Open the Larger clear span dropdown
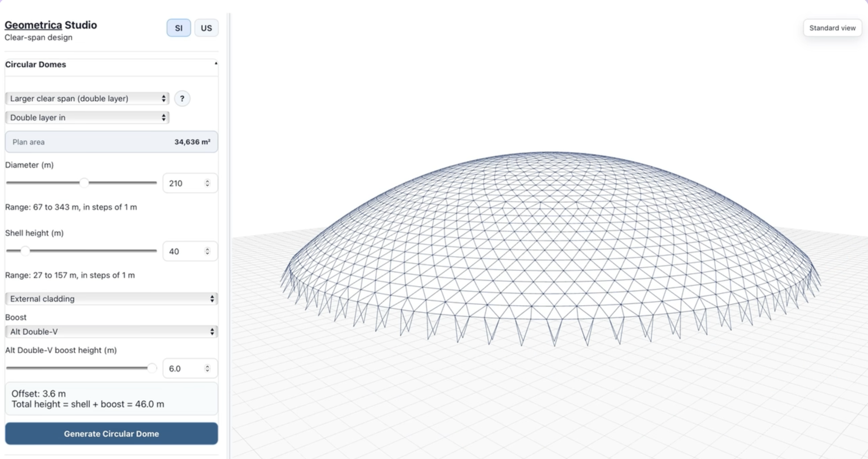This screenshot has width=868, height=459. [87, 98]
